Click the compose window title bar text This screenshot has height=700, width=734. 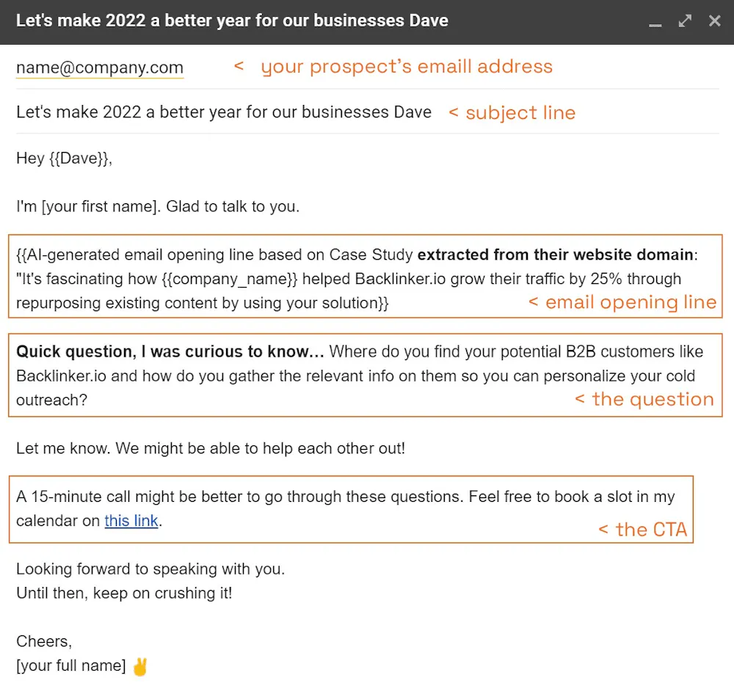tap(232, 21)
